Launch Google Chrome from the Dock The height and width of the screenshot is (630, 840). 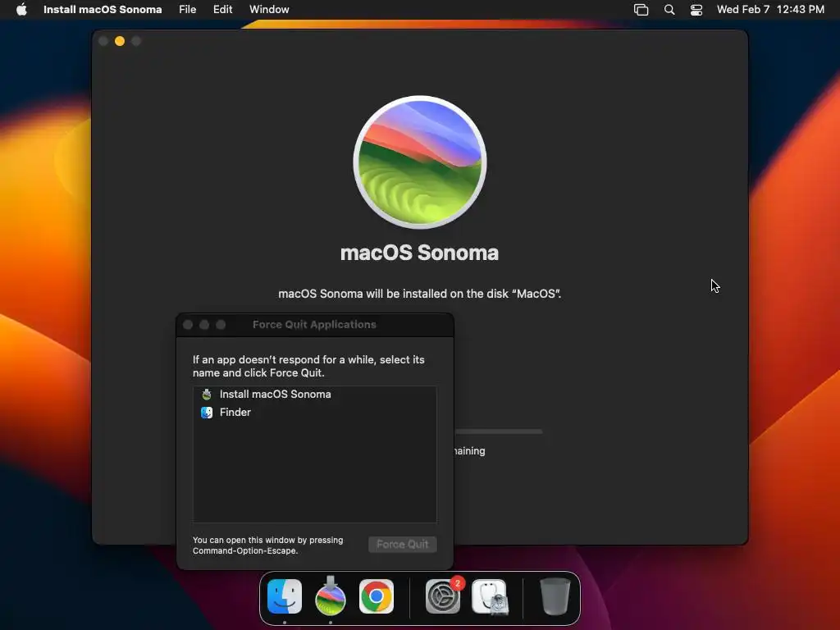(x=377, y=596)
